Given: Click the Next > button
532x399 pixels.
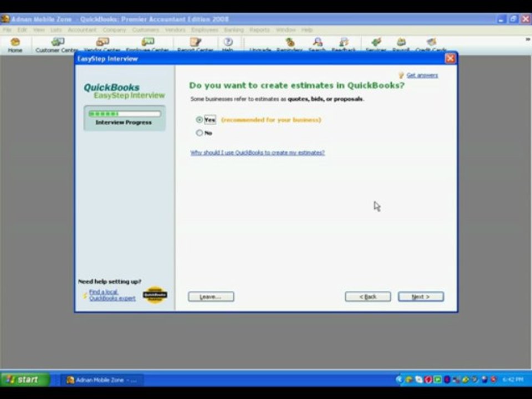Looking at the screenshot, I should pyautogui.click(x=421, y=297).
